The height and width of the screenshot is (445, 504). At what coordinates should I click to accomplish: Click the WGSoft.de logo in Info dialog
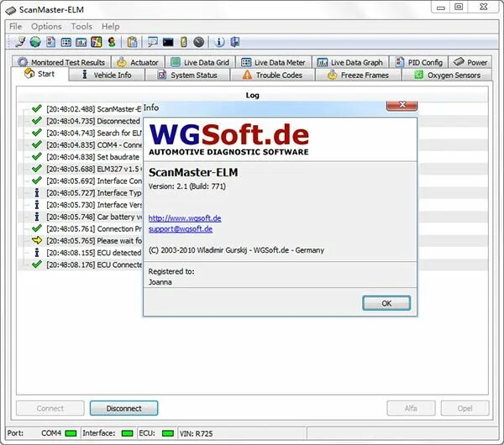pyautogui.click(x=228, y=139)
